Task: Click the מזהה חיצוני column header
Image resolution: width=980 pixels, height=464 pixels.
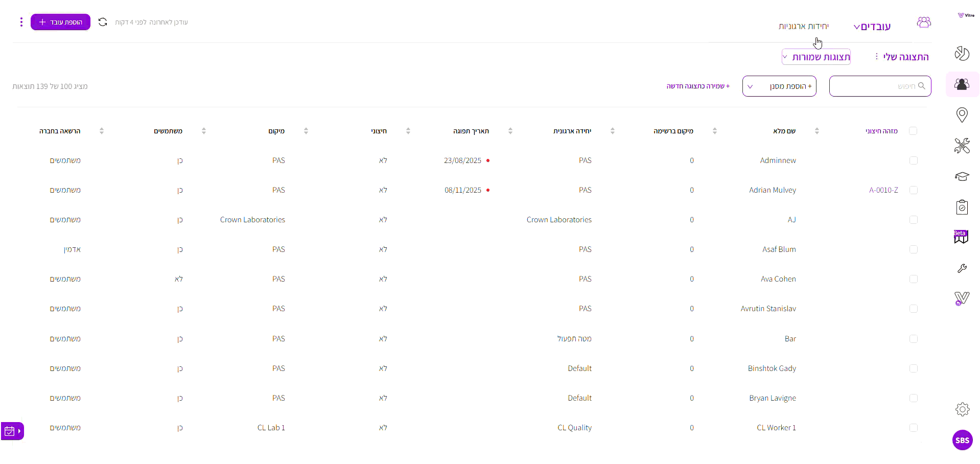Action: [x=881, y=131]
